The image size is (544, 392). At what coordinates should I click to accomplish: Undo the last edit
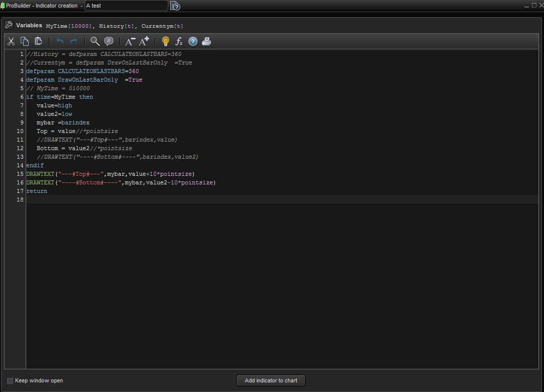click(x=60, y=41)
